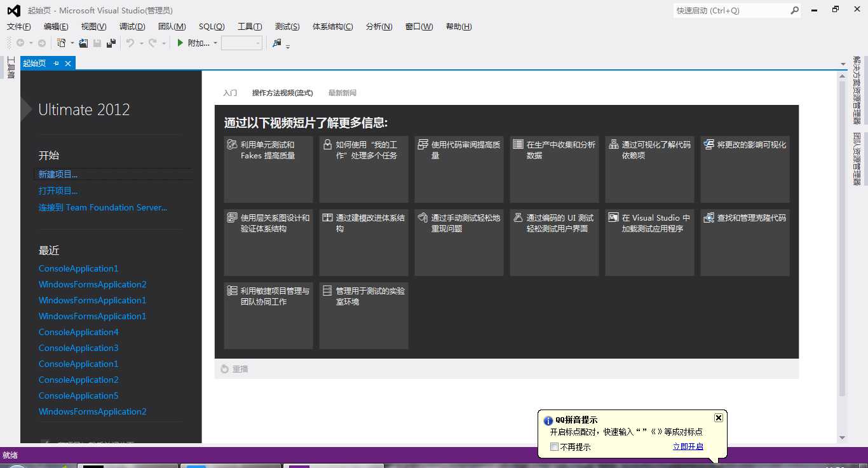Open the 利用敏捷项目管理与团队协同工作 video tile
Image resolution: width=868 pixels, height=468 pixels.
click(x=269, y=315)
